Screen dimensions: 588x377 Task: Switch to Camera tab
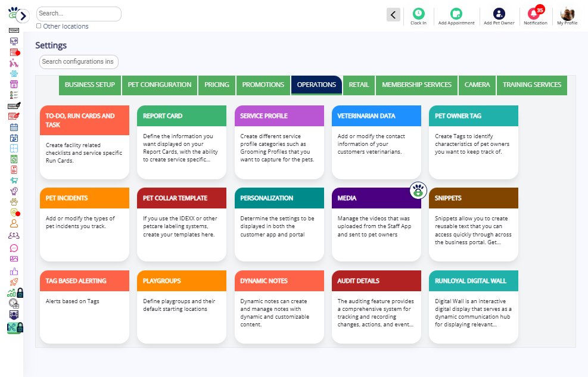[477, 85]
